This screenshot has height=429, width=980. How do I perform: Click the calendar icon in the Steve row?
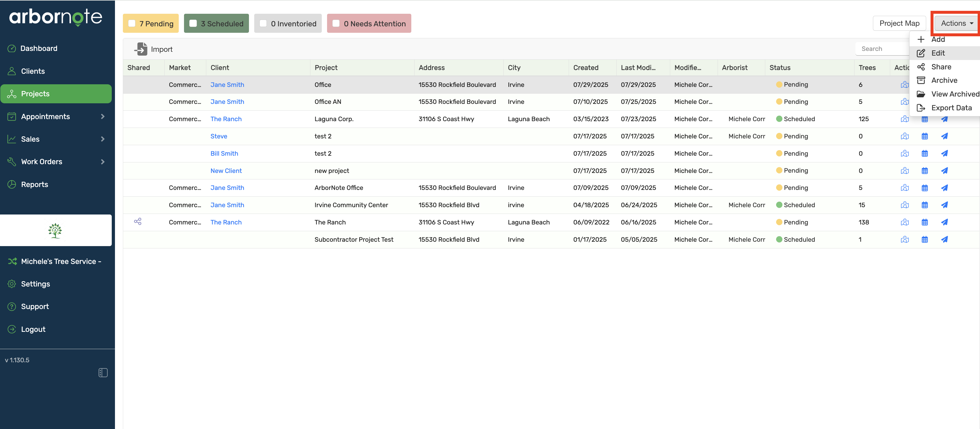pyautogui.click(x=924, y=136)
